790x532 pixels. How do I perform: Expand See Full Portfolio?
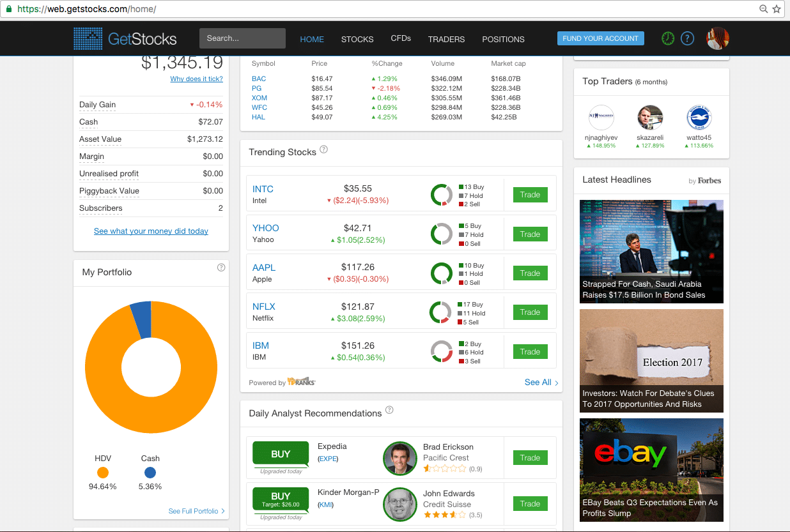tap(196, 511)
